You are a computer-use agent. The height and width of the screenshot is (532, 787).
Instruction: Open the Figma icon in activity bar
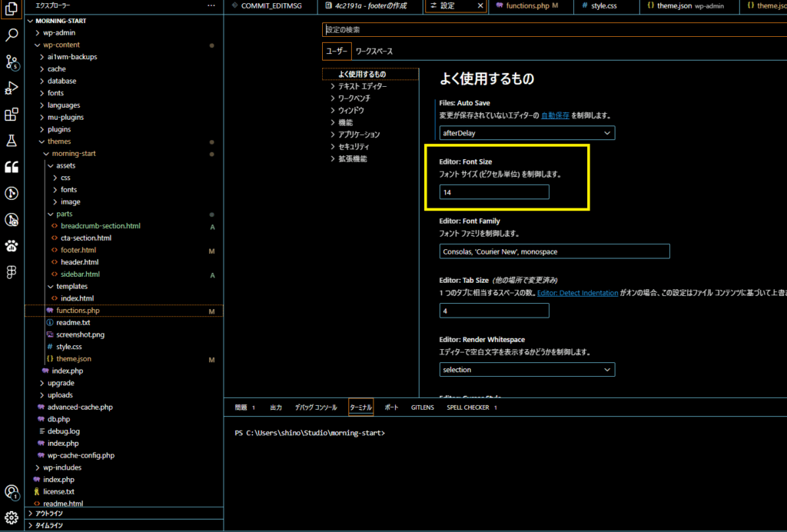12,272
